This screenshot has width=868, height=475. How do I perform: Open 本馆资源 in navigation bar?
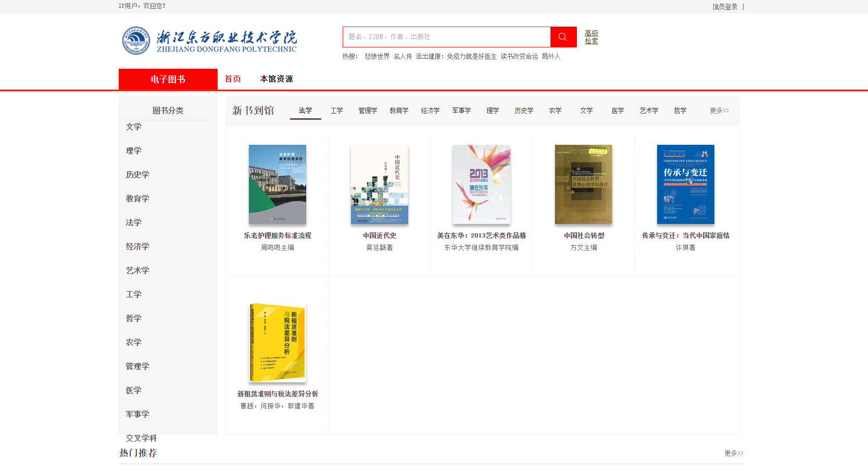(276, 79)
